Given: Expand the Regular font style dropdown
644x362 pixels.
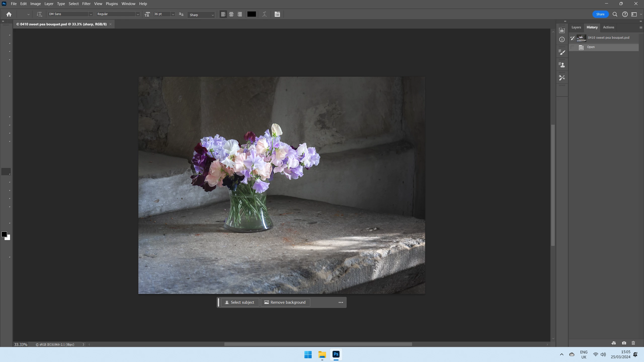Looking at the screenshot, I should pyautogui.click(x=138, y=14).
